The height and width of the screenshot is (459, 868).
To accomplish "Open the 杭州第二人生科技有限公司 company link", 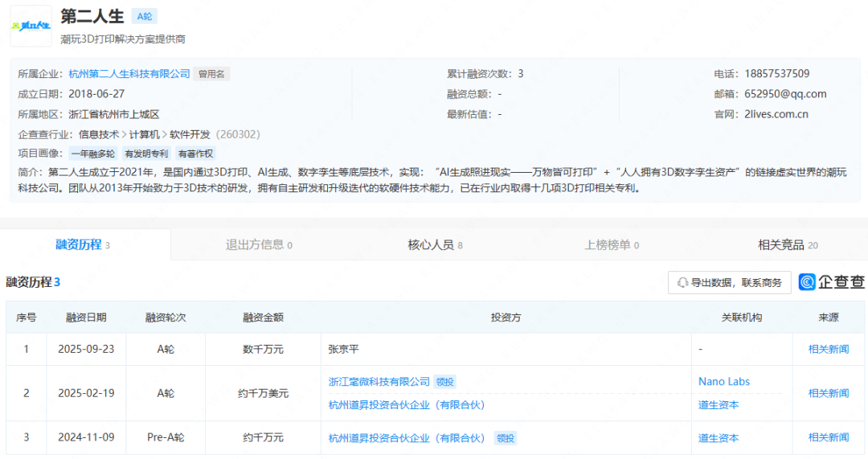I will tap(129, 74).
